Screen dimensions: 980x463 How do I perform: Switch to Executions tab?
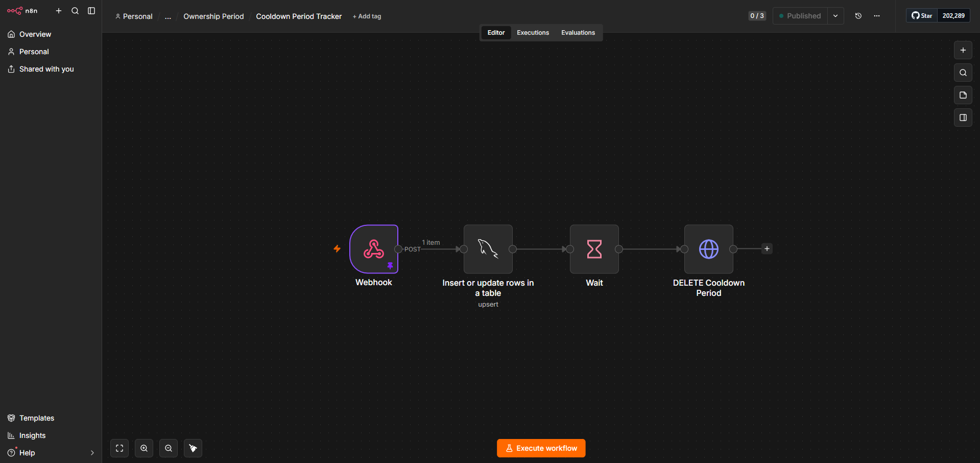click(533, 33)
